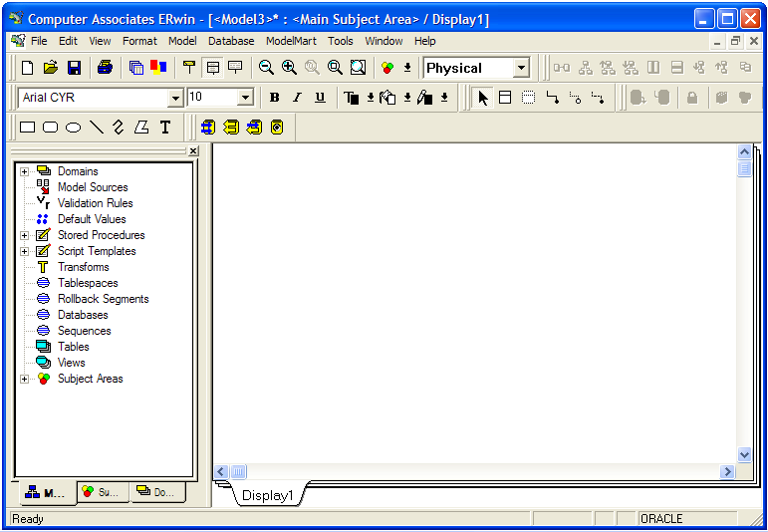The image size is (768, 532).
Task: Click the vertical scrollbar down arrow
Action: coord(744,454)
